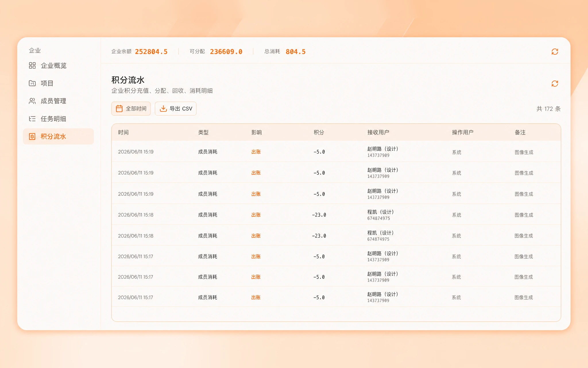Click the first 程凯 (设计) recipient name
The height and width of the screenshot is (368, 588).
[381, 212]
